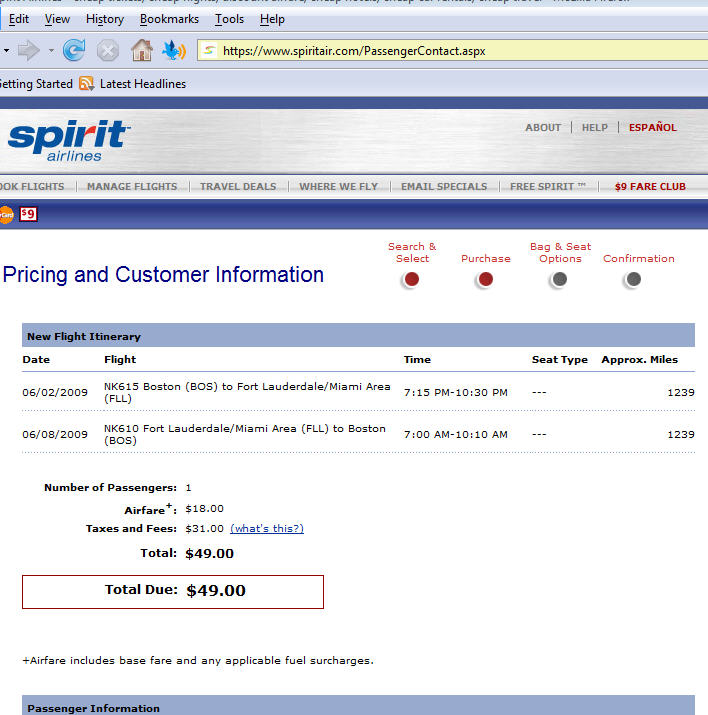The height and width of the screenshot is (715, 708).
Task: Click the Getting Started bookmark
Action: pyautogui.click(x=36, y=84)
